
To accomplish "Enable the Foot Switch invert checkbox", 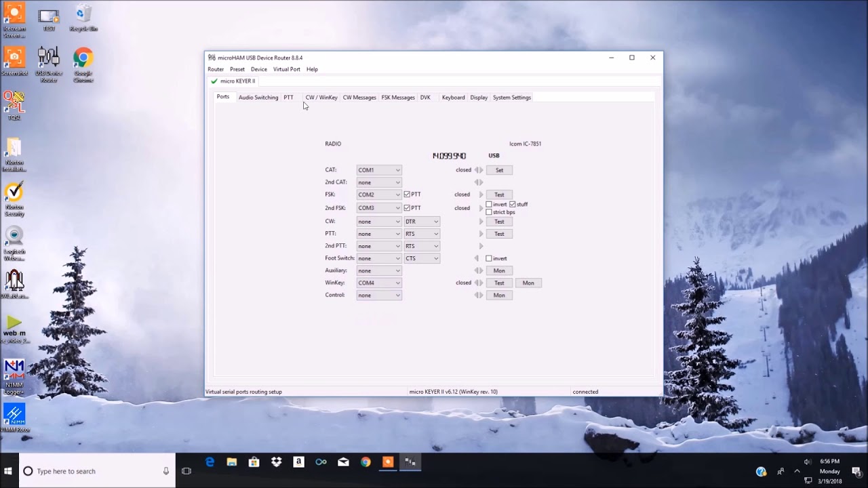I will [x=489, y=258].
